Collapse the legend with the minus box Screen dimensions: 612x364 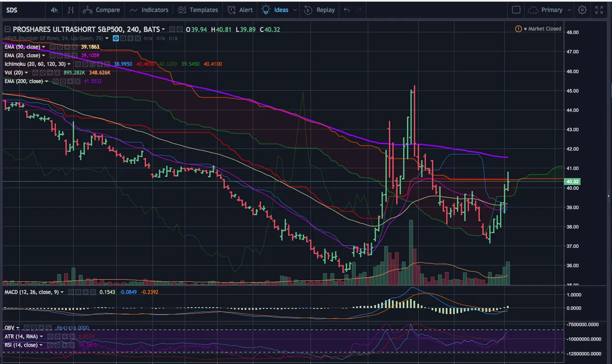pyautogui.click(x=7, y=30)
